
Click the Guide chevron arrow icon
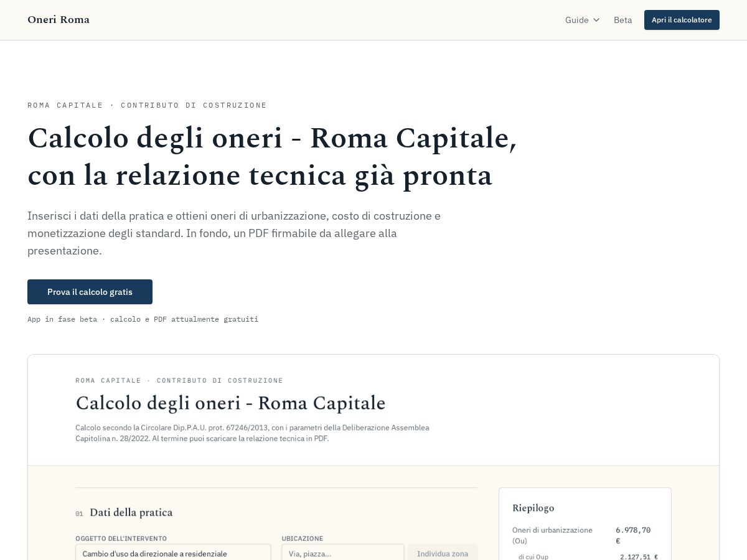point(596,20)
